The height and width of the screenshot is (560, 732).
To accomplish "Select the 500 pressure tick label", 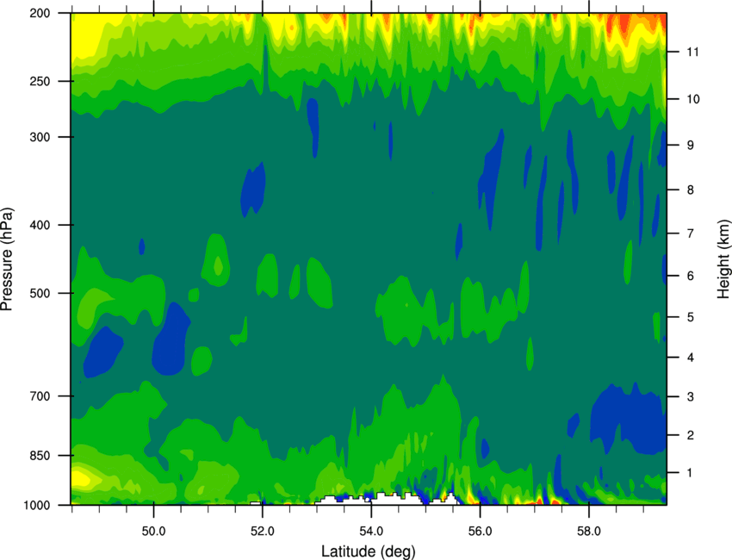I will point(40,293).
